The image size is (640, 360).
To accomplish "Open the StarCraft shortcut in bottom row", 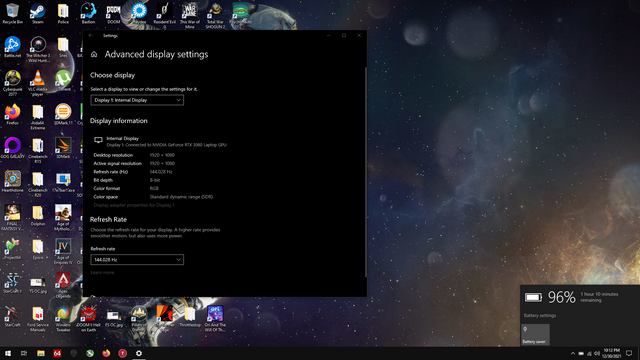I will pyautogui.click(x=12, y=316).
